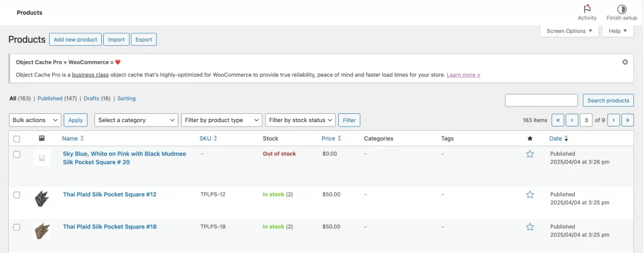Sort by the image column icon
This screenshot has width=644, height=253.
(x=42, y=138)
